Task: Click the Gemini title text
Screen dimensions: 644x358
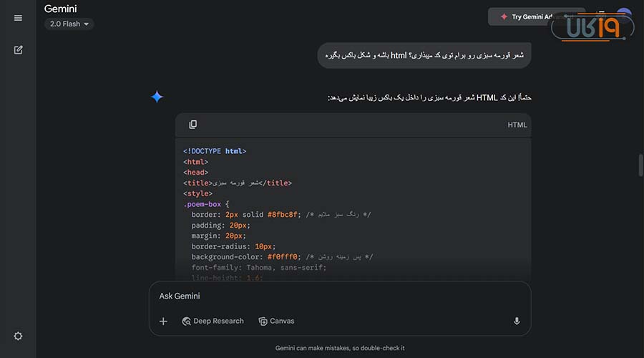Action: coord(61,9)
